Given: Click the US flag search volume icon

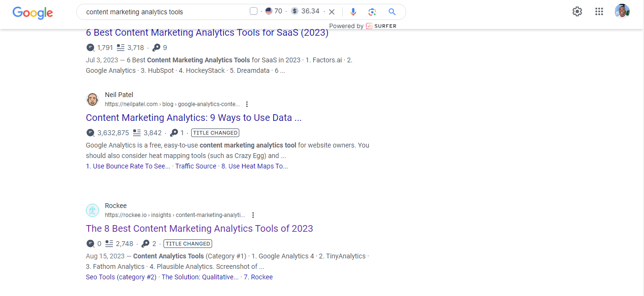Looking at the screenshot, I should pos(269,11).
